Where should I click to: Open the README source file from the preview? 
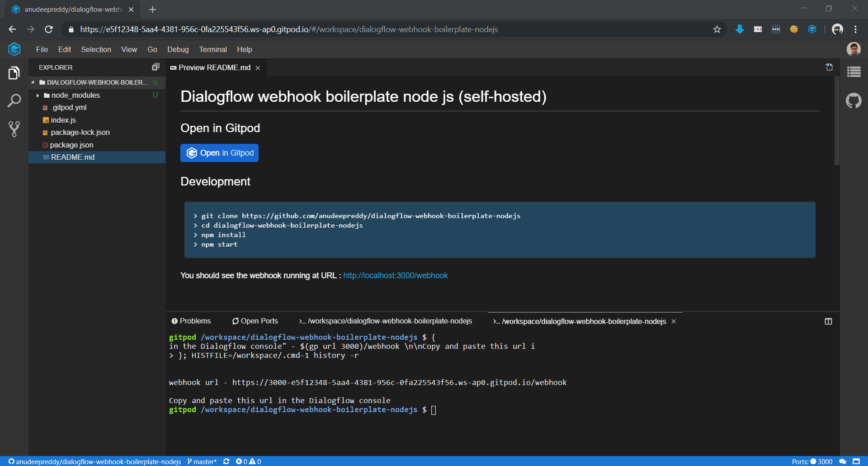[829, 67]
